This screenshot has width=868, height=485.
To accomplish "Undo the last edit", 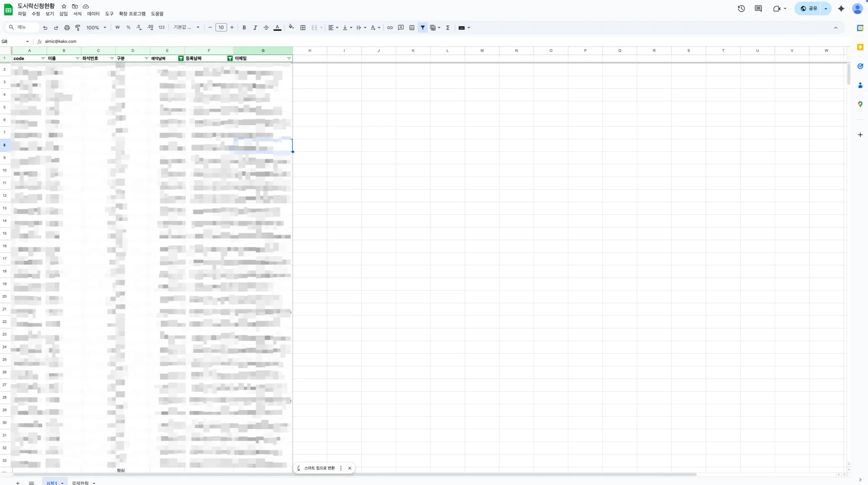I will (x=45, y=28).
